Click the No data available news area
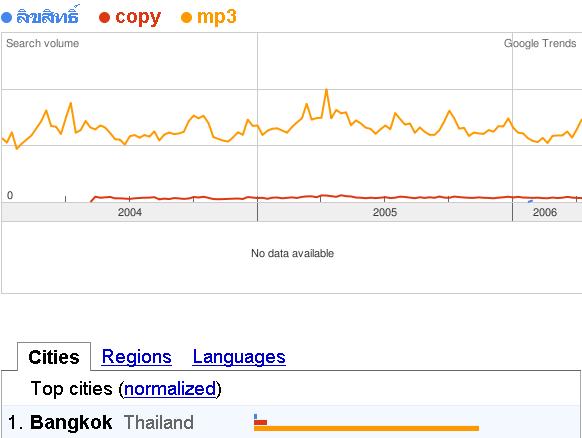The height and width of the screenshot is (438, 582). coord(292,253)
